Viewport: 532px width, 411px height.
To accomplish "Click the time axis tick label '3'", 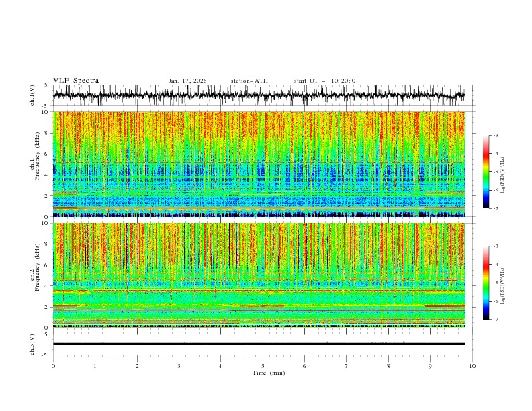I will 179,366.
